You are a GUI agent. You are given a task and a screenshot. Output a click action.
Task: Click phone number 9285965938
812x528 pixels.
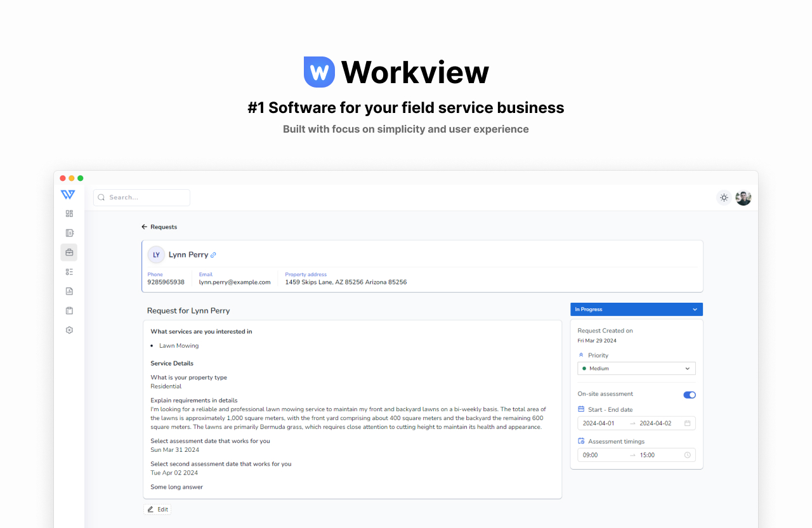tap(166, 282)
